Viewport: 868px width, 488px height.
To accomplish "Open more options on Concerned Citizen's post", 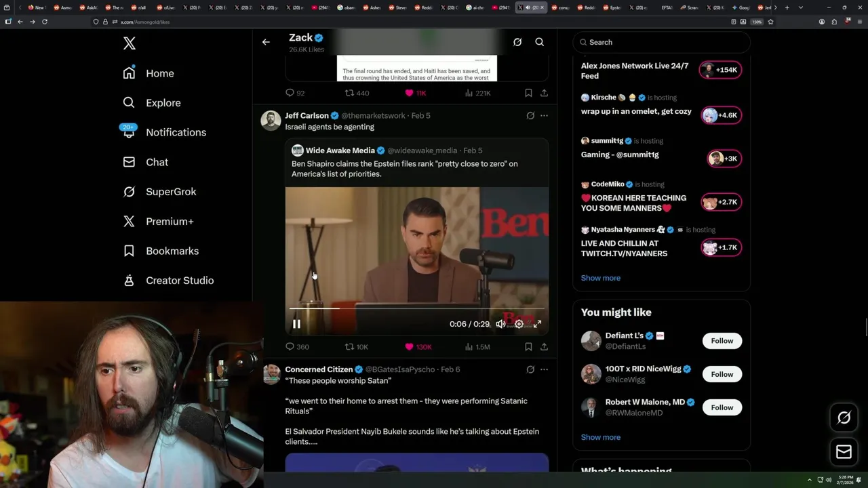I will coord(544,369).
